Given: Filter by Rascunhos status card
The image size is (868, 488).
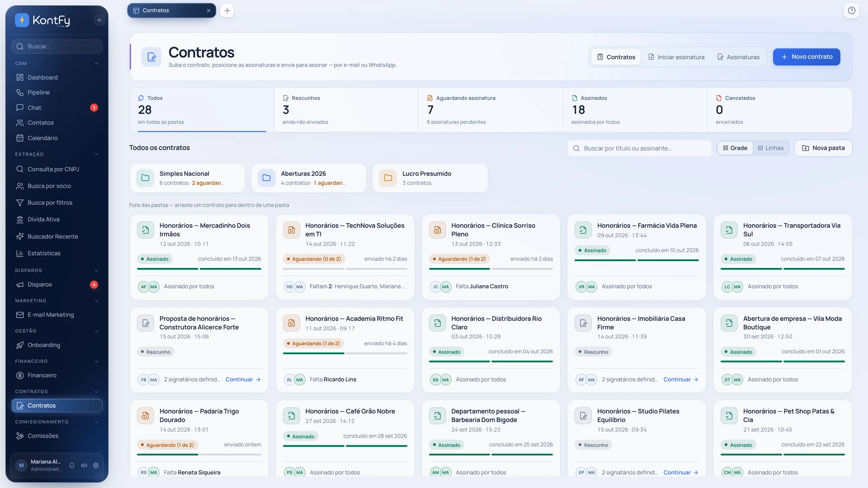Looking at the screenshot, I should [346, 110].
